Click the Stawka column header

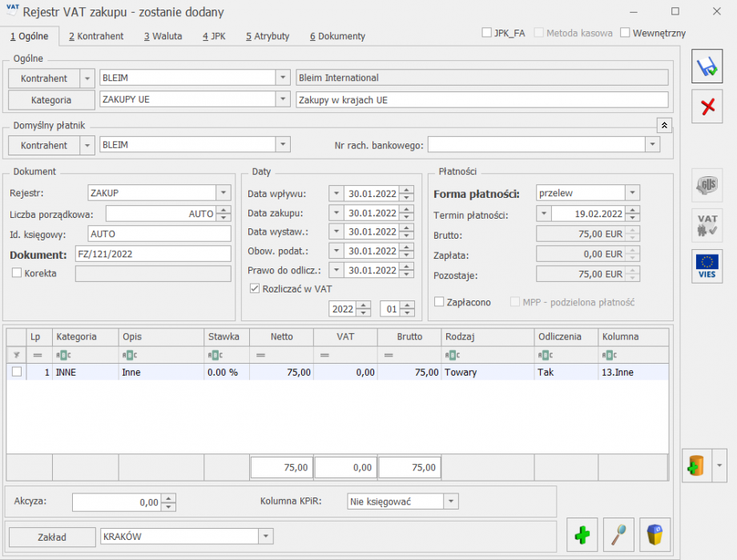tap(227, 336)
